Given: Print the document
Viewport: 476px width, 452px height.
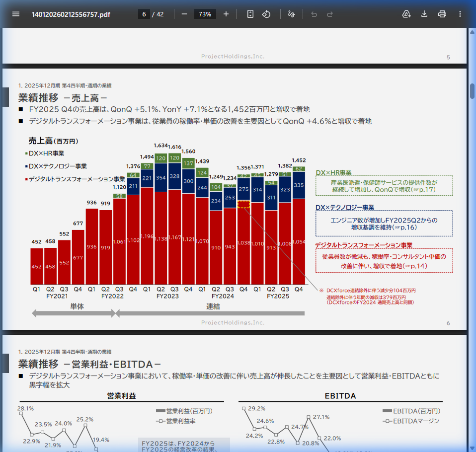Looking at the screenshot, I should pyautogui.click(x=442, y=14).
